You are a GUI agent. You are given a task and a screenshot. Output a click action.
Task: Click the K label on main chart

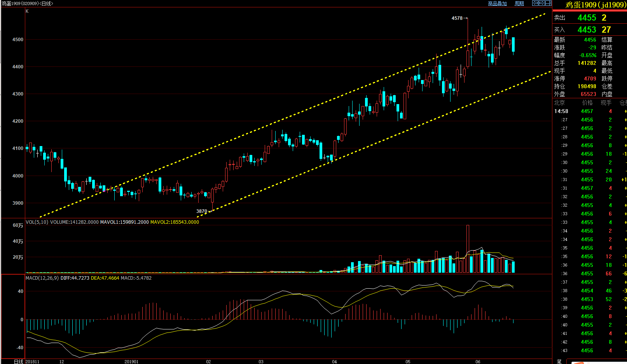[x=27, y=11]
